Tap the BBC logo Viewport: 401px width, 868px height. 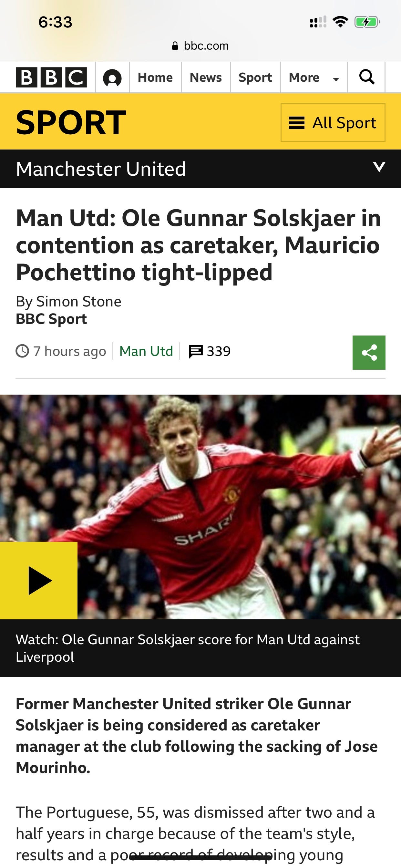pos(51,77)
